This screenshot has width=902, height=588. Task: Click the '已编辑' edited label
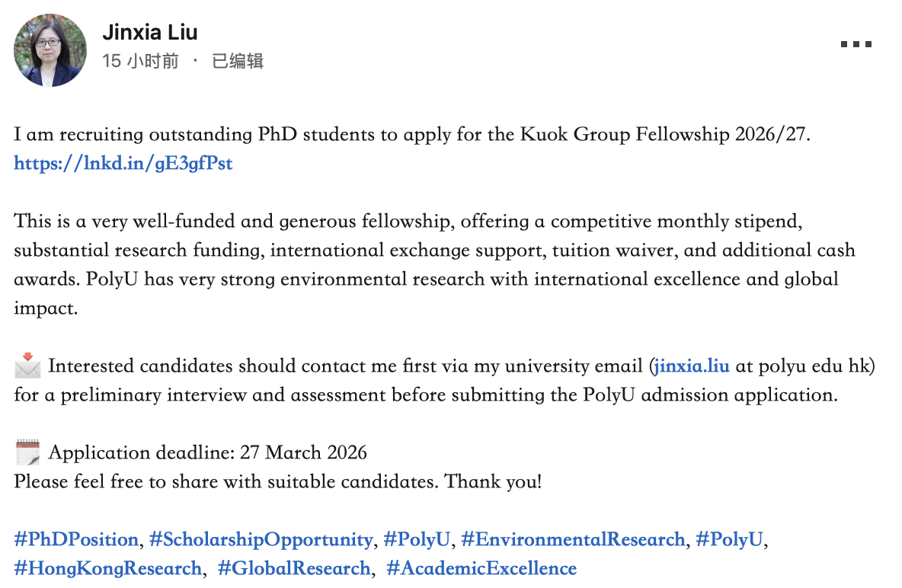coord(238,61)
